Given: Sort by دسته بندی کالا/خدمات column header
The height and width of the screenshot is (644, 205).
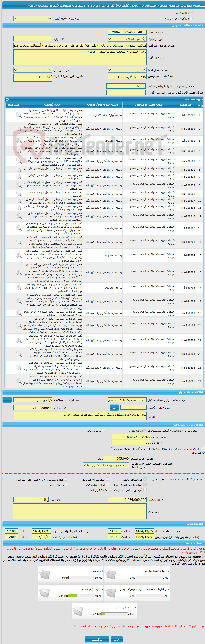Looking at the screenshot, I should [103, 104].
